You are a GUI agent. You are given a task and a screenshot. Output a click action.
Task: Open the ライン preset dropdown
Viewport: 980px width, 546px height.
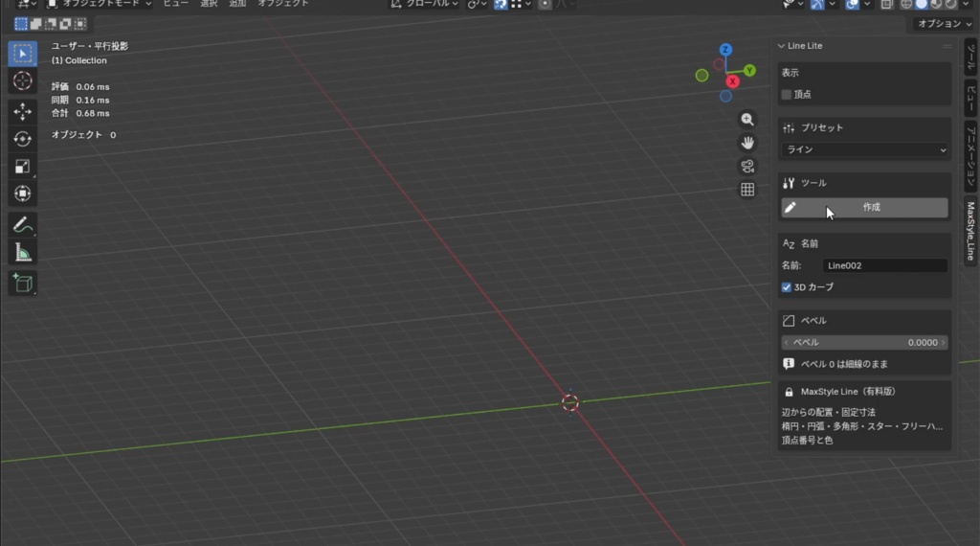[x=864, y=150]
